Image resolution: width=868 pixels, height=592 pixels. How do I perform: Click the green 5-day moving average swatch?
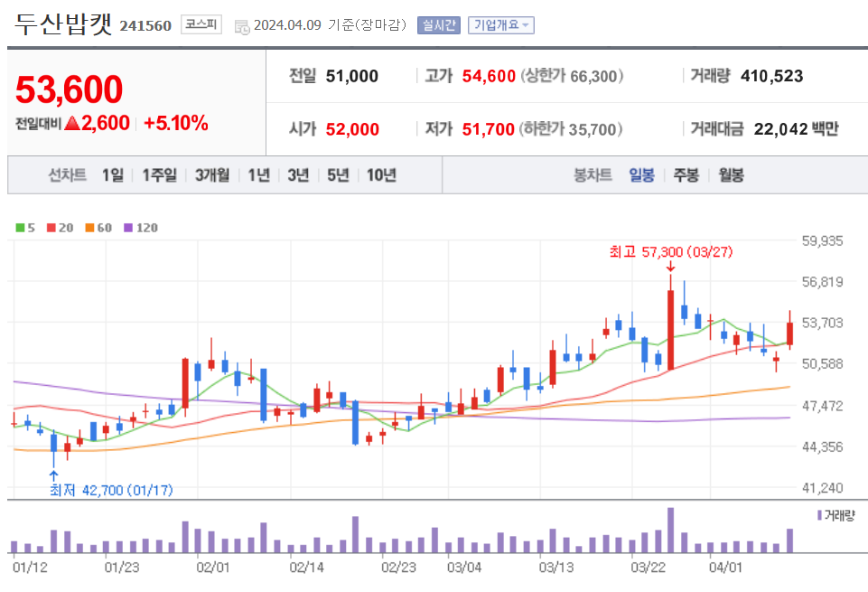pos(20,228)
